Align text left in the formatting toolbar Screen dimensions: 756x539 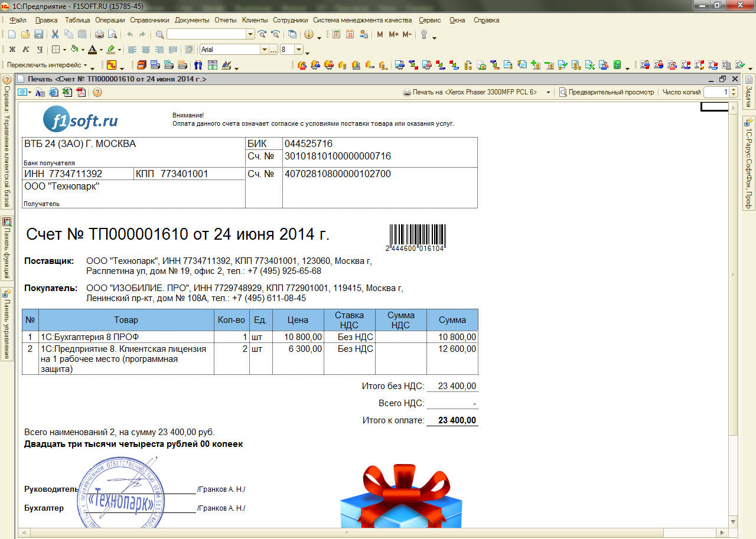[132, 50]
